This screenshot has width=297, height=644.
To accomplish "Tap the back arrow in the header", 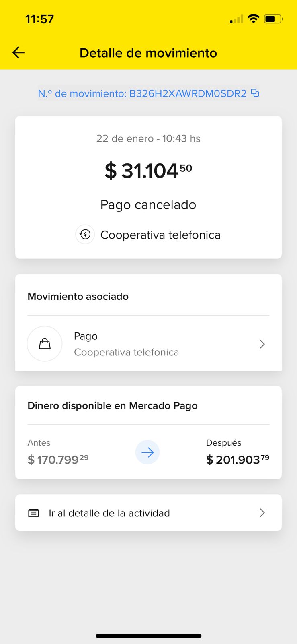I will pyautogui.click(x=18, y=52).
